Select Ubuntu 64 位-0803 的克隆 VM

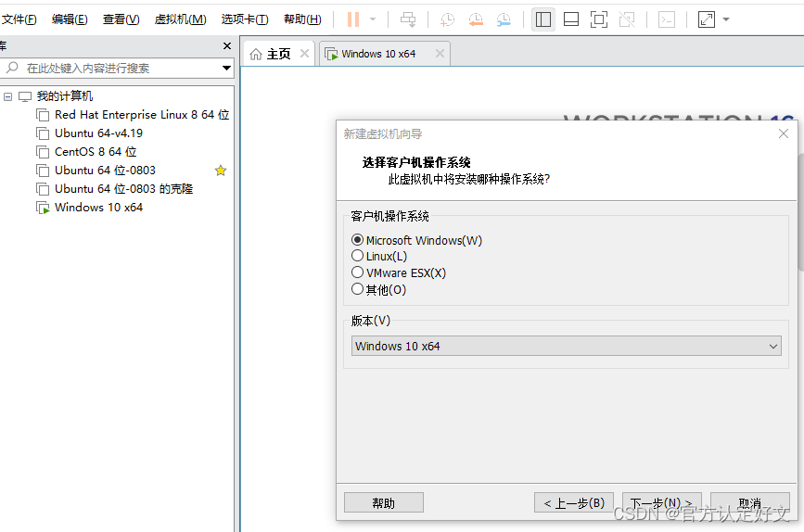123,188
